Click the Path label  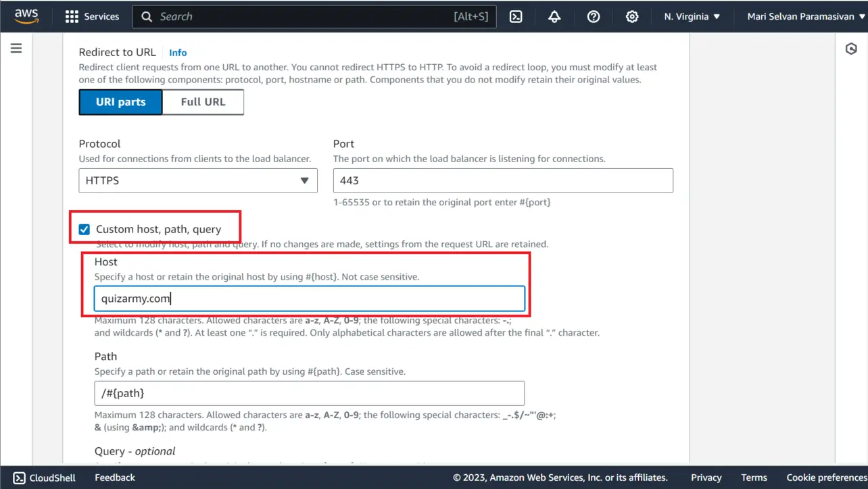106,356
